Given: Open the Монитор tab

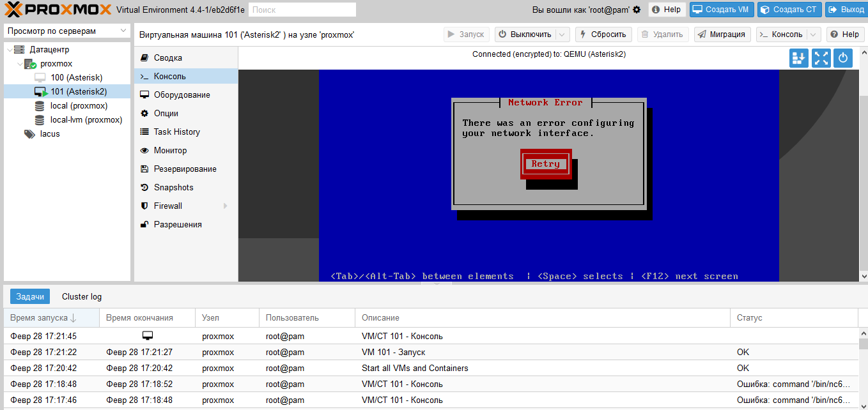Looking at the screenshot, I should (x=185, y=150).
